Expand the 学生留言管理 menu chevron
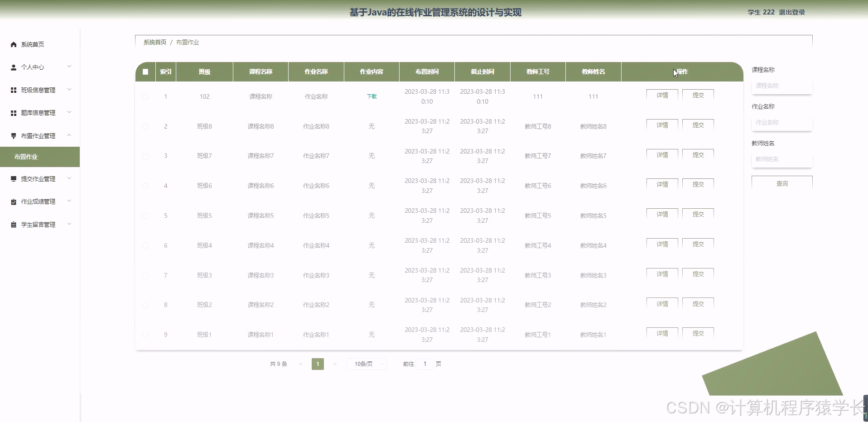Viewport: 868px width, 422px height. point(69,224)
